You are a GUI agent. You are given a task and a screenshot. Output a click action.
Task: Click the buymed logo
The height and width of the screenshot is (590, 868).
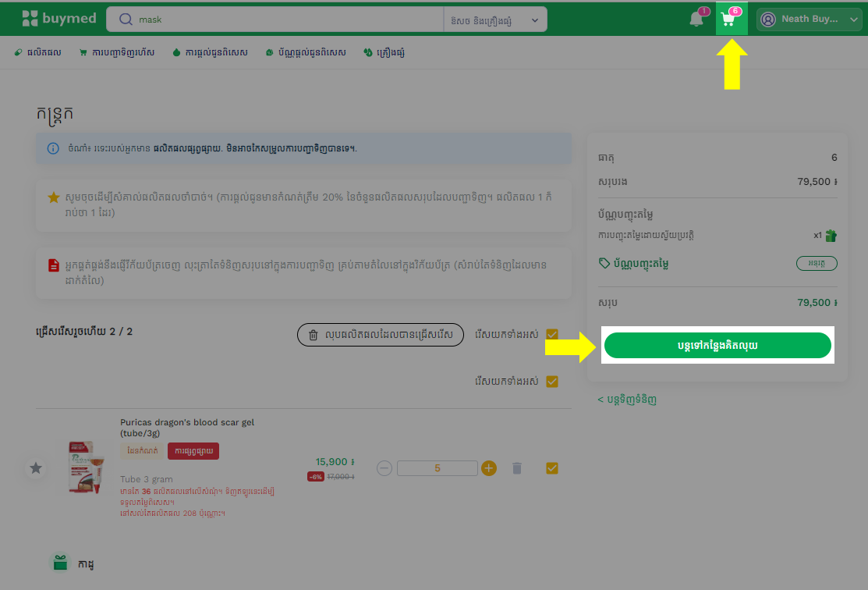(58, 19)
